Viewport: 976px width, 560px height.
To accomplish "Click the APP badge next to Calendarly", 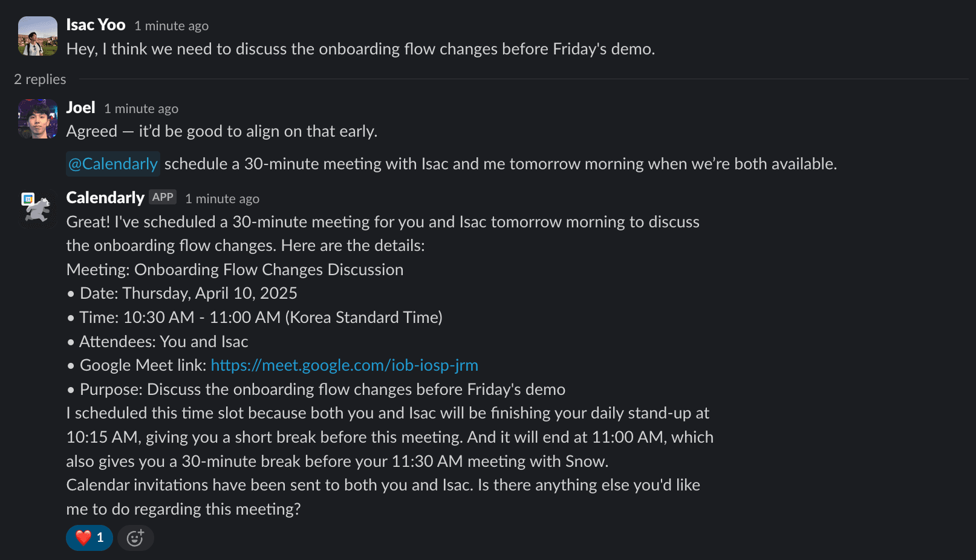I will pyautogui.click(x=163, y=197).
